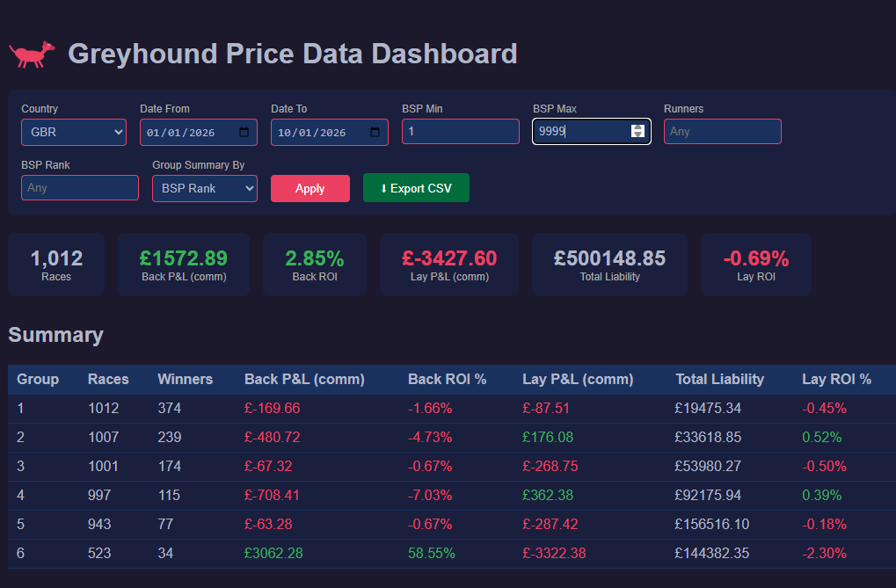Click the Lay ROI stat card
896x588 pixels.
(x=755, y=264)
